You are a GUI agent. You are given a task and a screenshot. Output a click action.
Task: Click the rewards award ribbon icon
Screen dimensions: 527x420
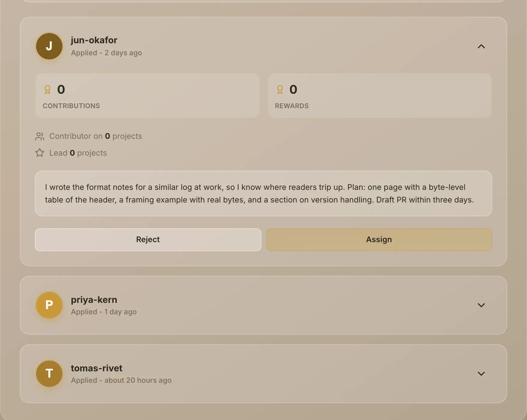pyautogui.click(x=280, y=90)
